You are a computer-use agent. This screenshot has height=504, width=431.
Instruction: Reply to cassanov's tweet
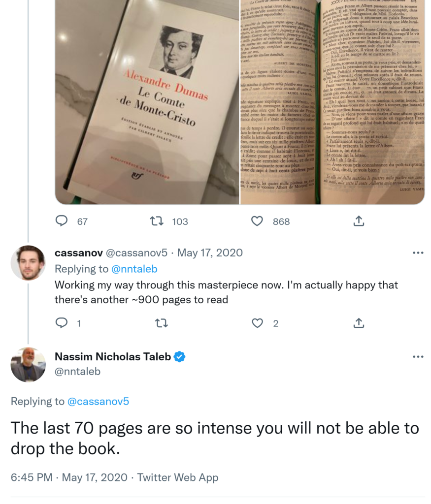point(62,323)
